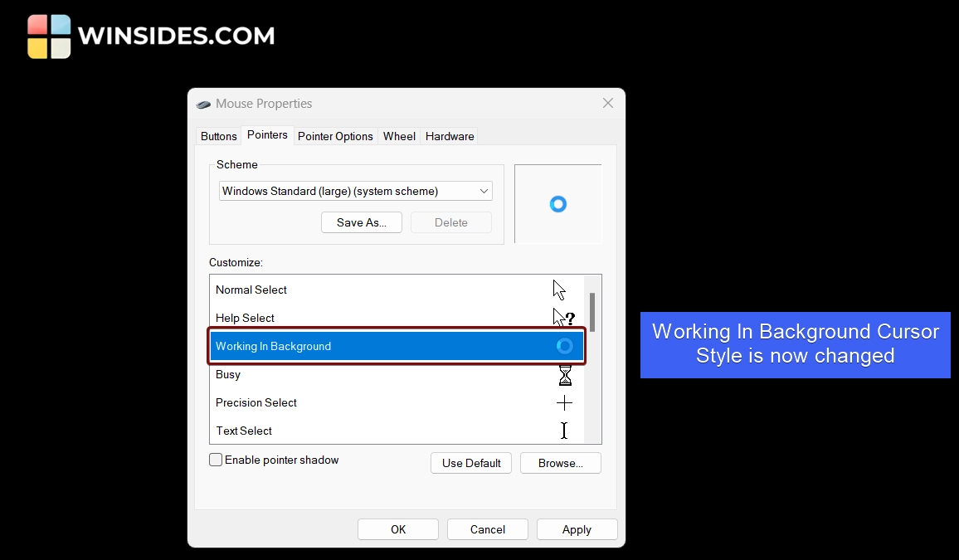Open the Scheme dropdown list
This screenshot has height=560, width=959.
coord(355,191)
